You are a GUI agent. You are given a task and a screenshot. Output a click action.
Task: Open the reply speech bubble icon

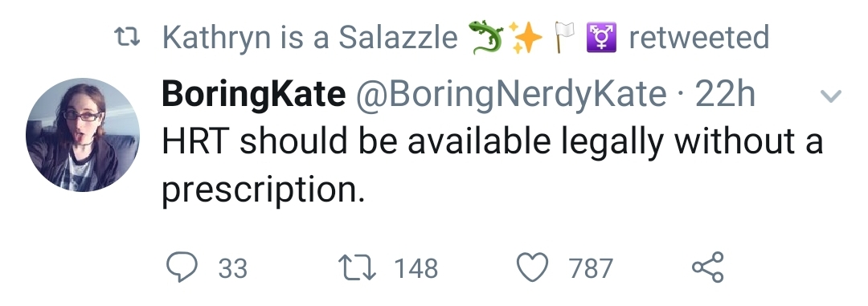[182, 267]
